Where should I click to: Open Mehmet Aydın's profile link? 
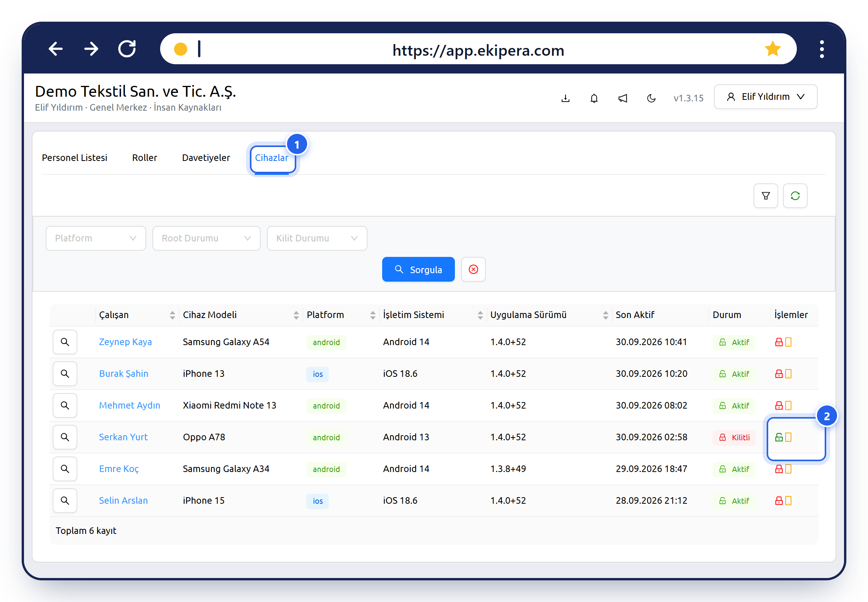(x=130, y=405)
